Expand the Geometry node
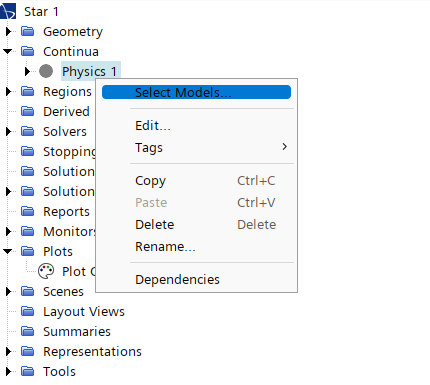This screenshot has height=385, width=430. tap(8, 31)
